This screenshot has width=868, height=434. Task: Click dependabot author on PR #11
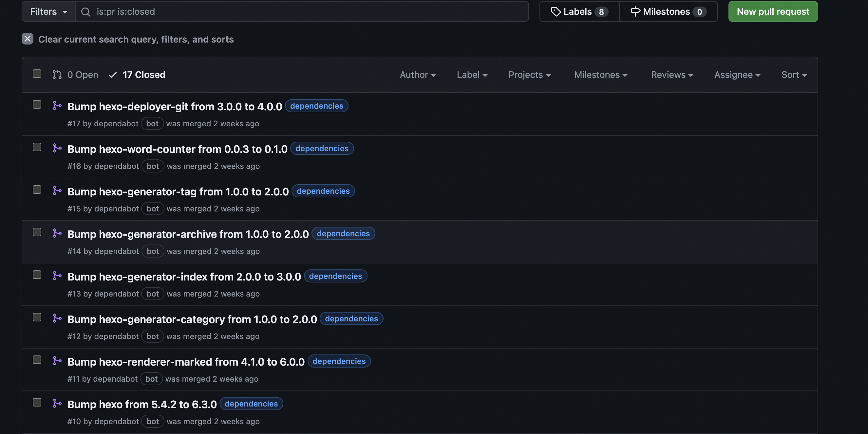(x=115, y=379)
